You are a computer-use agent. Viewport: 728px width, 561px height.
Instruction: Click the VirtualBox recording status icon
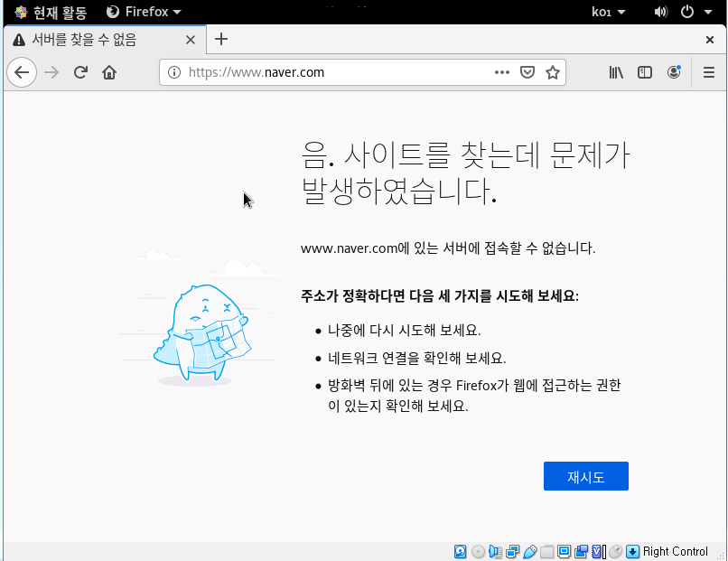[581, 551]
